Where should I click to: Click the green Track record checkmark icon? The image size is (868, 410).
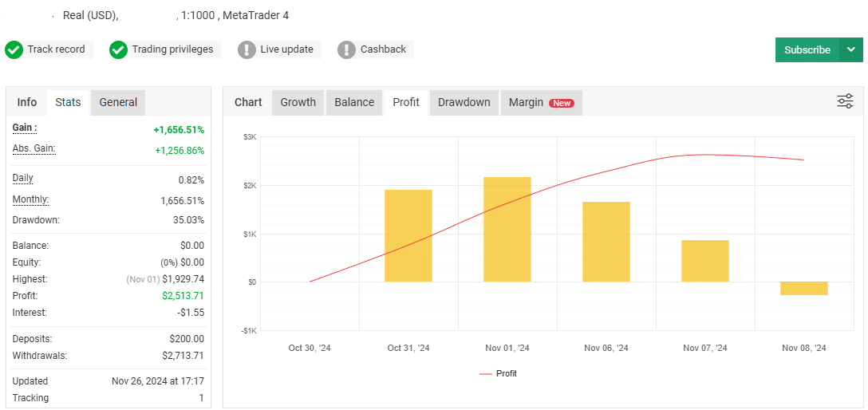[x=14, y=49]
